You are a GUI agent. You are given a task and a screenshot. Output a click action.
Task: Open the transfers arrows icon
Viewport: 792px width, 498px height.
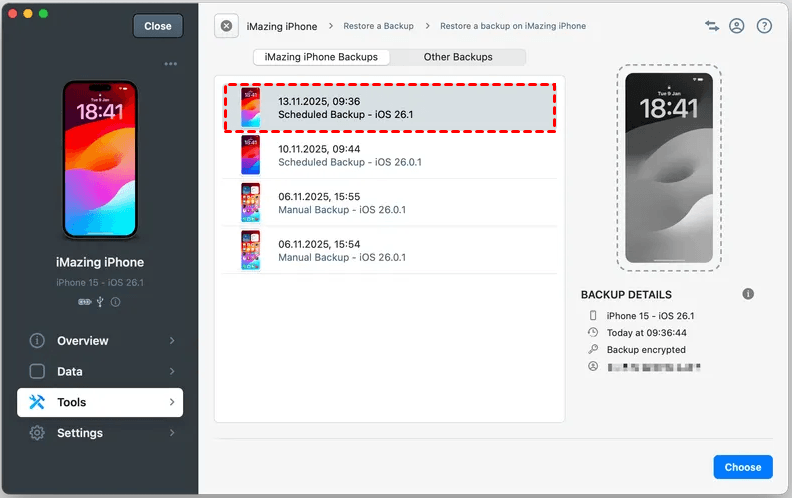712,26
